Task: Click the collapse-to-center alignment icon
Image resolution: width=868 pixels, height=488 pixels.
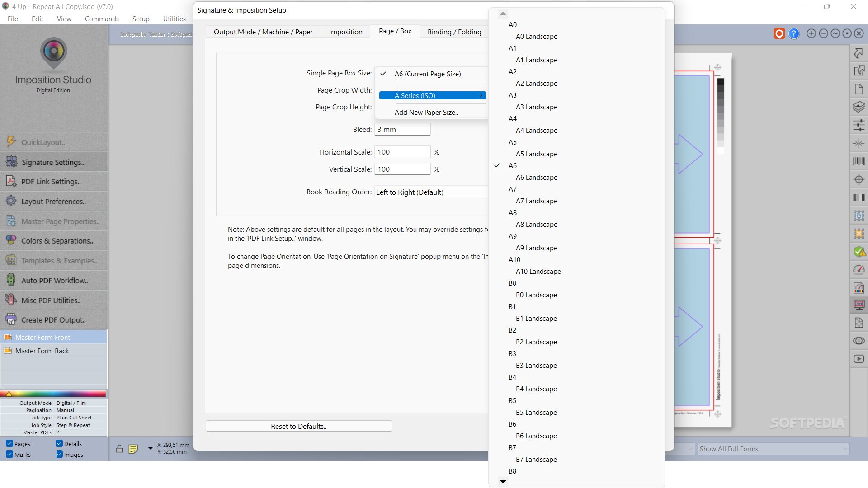Action: [859, 143]
